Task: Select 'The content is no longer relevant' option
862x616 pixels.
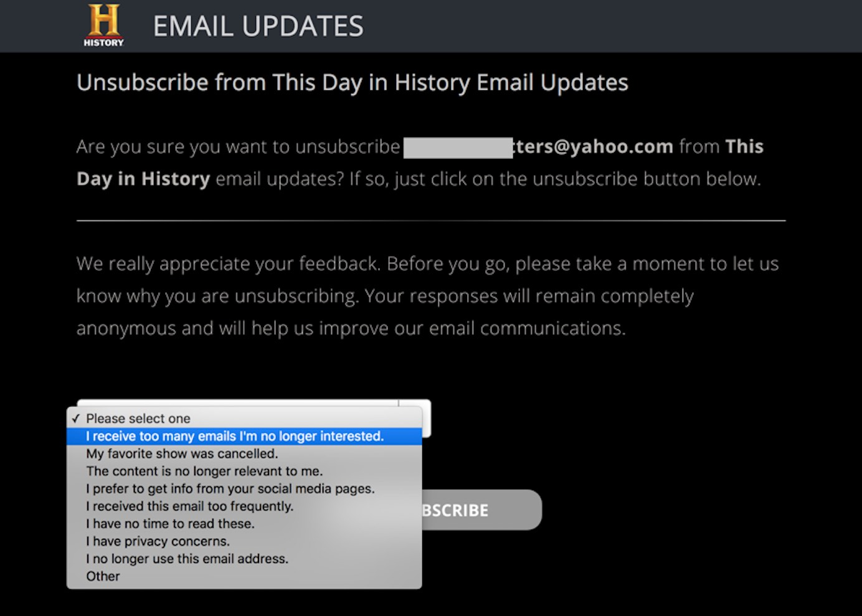Action: (x=204, y=471)
